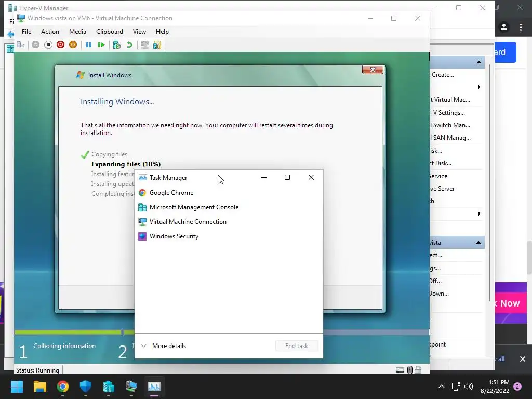Select Windows Security task row
532x399 pixels.
tap(229, 236)
